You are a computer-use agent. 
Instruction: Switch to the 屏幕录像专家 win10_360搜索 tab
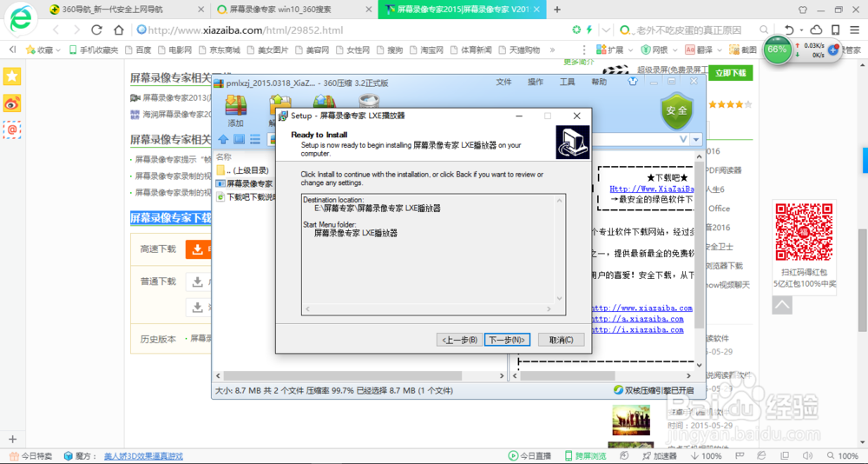[x=293, y=10]
